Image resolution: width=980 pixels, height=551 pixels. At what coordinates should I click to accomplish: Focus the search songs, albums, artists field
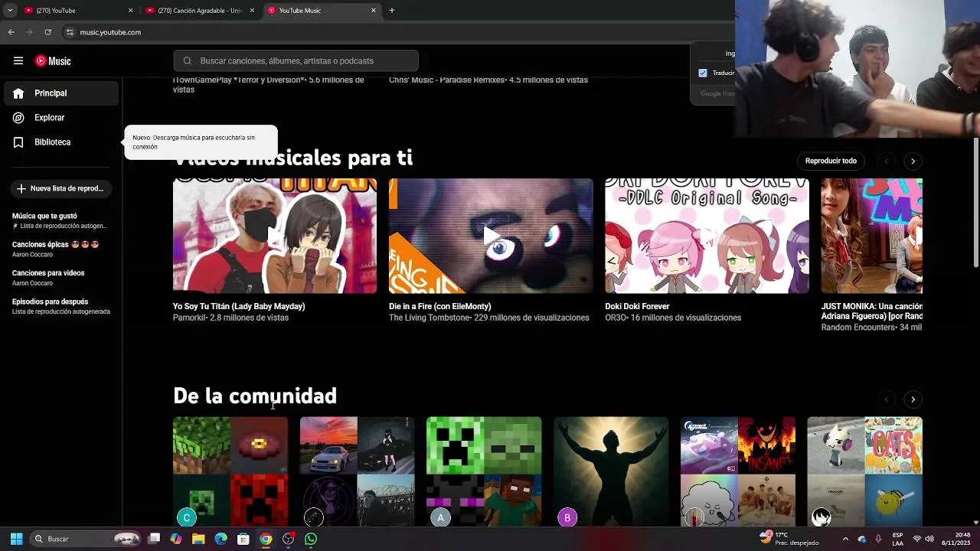coord(296,61)
